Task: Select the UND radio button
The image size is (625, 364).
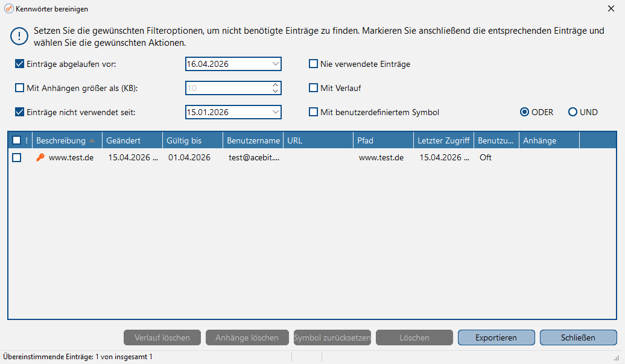Action: click(x=573, y=112)
